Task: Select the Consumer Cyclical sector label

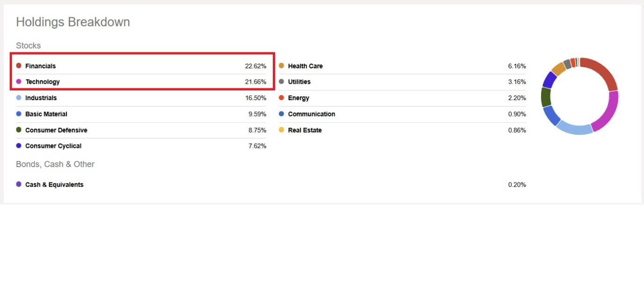Action: click(53, 146)
